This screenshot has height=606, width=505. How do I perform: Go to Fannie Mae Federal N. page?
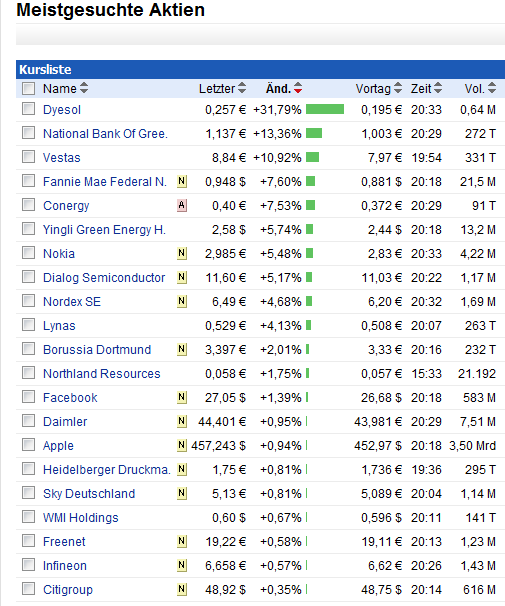pyautogui.click(x=105, y=182)
